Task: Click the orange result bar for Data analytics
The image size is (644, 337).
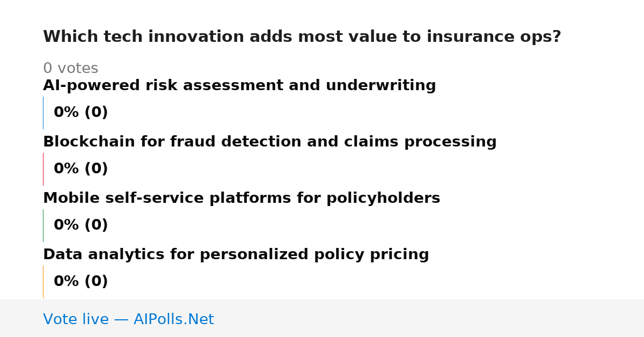Action: 43,282
